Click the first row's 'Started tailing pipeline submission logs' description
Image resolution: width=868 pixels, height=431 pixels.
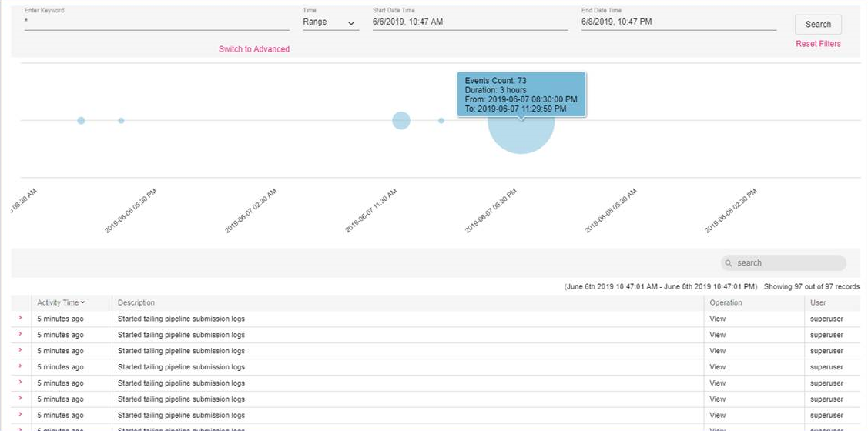(x=181, y=319)
